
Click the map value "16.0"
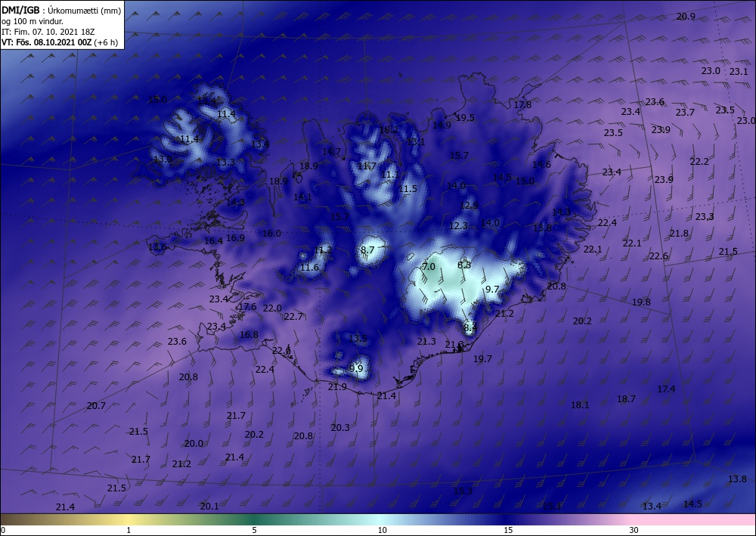[271, 234]
